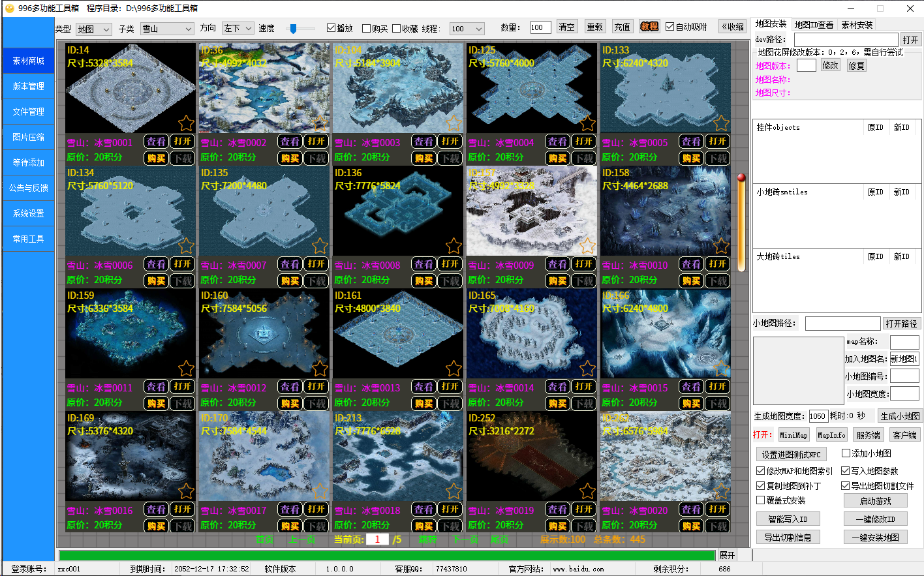Click the green progress bar
Viewport: 924px width, 576px height.
pyautogui.click(x=387, y=555)
